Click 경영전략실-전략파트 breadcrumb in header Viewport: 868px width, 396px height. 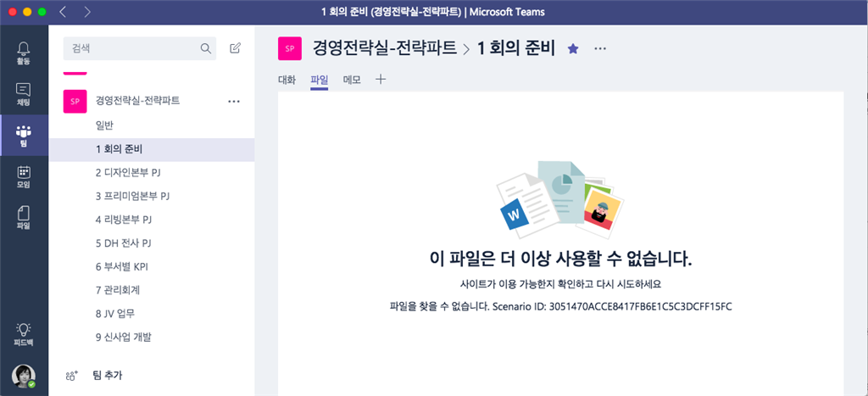pyautogui.click(x=385, y=48)
